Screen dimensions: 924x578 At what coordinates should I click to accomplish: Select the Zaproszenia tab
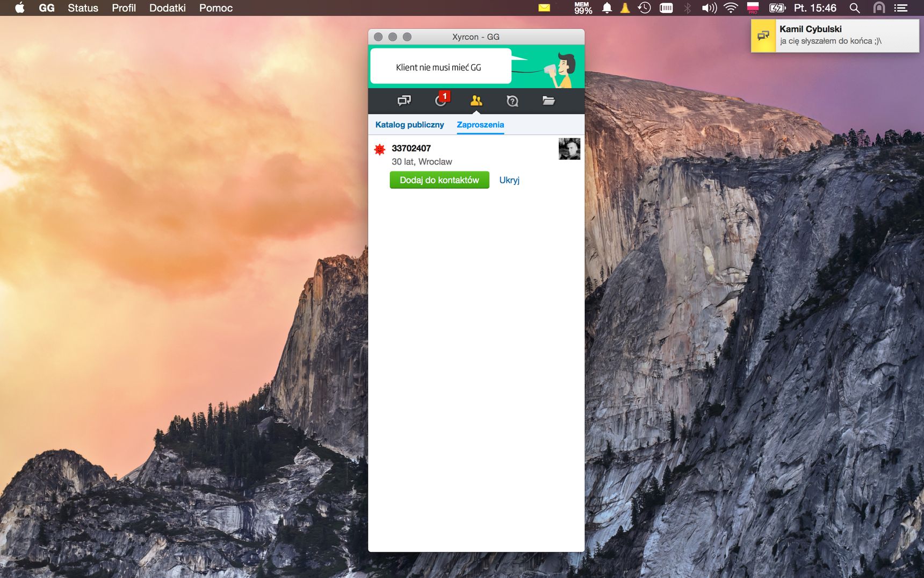pyautogui.click(x=480, y=125)
